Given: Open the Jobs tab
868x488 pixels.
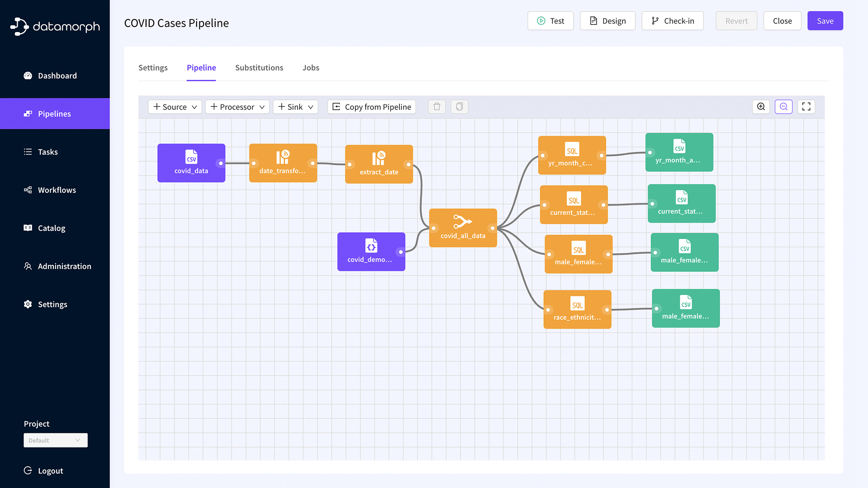Looking at the screenshot, I should point(311,68).
